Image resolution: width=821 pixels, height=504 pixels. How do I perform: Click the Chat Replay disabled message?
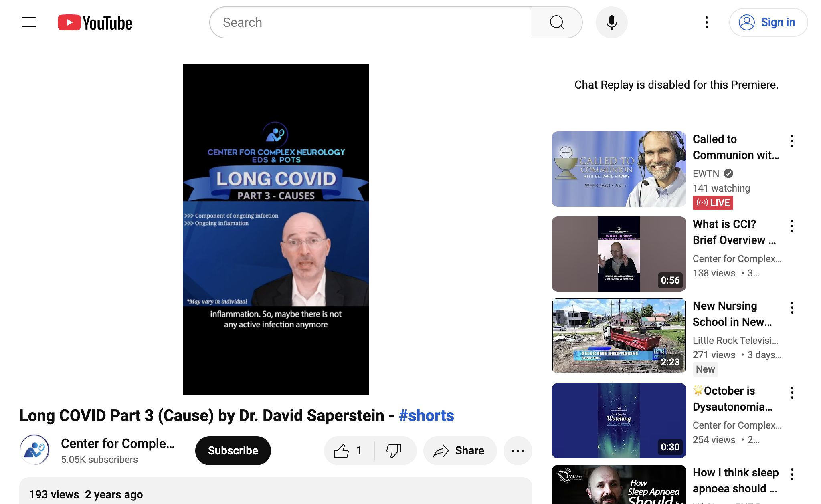point(676,85)
